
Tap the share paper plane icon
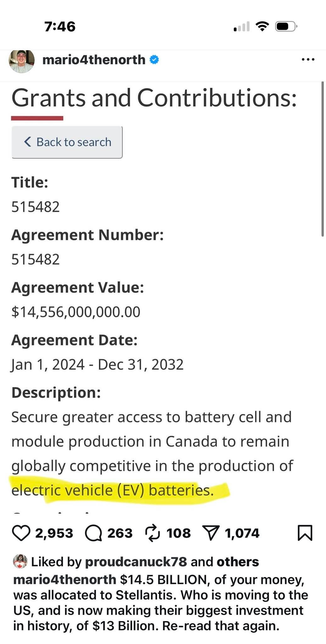tap(211, 533)
